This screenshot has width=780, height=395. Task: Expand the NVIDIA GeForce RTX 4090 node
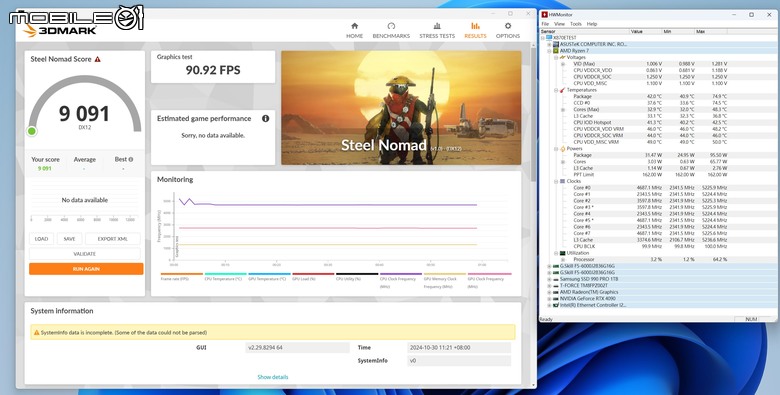[x=550, y=298]
